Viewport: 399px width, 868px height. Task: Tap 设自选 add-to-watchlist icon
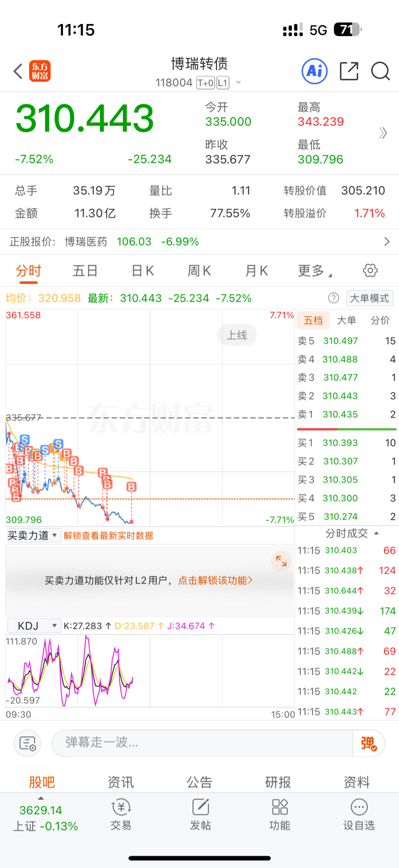(x=359, y=815)
